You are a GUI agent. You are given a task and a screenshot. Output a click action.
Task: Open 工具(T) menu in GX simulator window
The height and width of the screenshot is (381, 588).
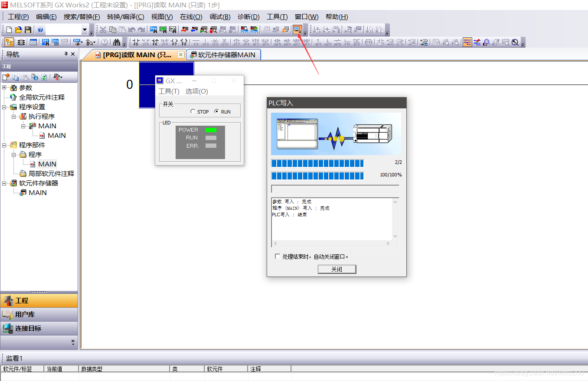(169, 91)
